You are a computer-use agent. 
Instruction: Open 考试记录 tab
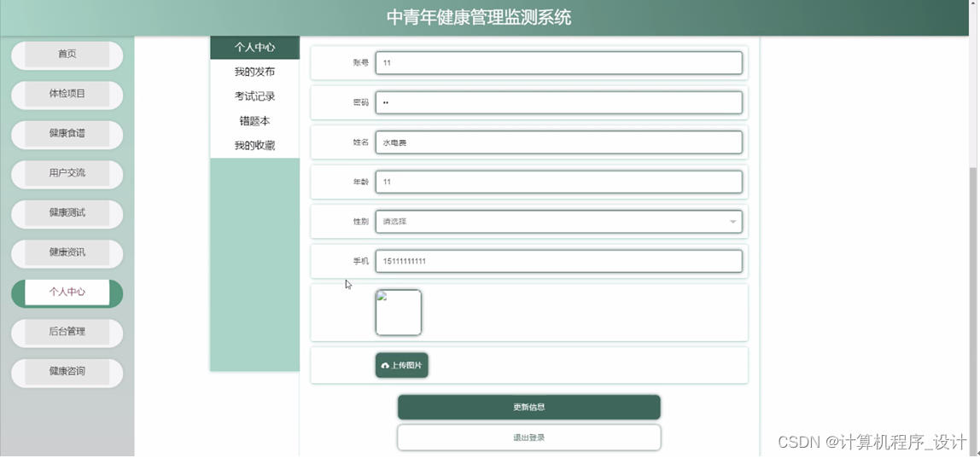[x=255, y=96]
